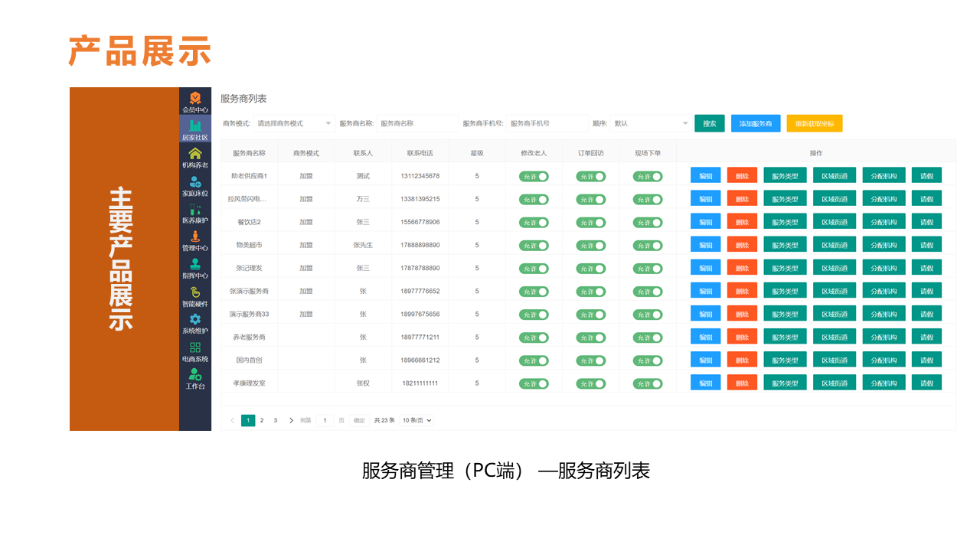This screenshot has height=551, width=980.
Task: Turn off 现场下单 for 孝康理发室
Action: (648, 382)
